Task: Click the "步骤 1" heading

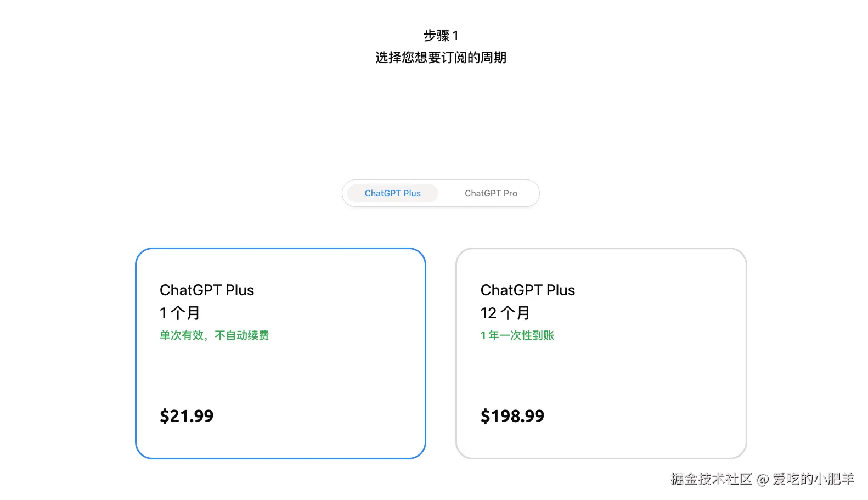Action: [441, 36]
